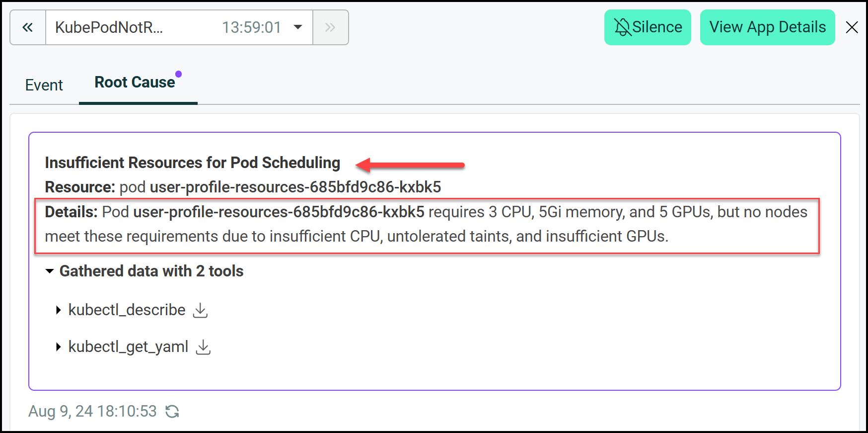Screen dimensions: 868x433
Task: Silence this alert
Action: (x=648, y=27)
